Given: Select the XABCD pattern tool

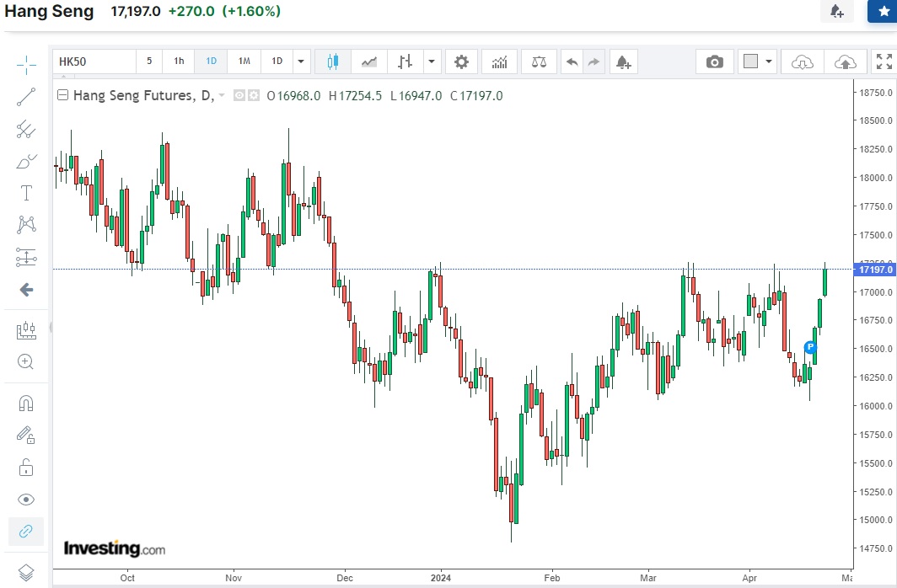Looking at the screenshot, I should [x=26, y=225].
